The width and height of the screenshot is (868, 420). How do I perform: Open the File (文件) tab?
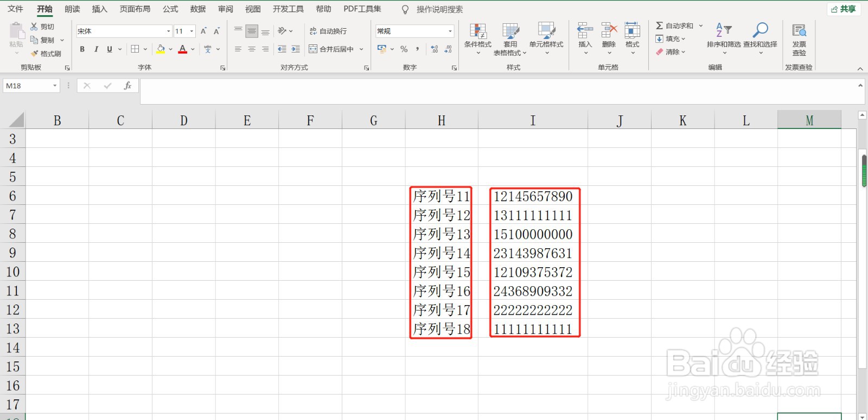(x=15, y=9)
